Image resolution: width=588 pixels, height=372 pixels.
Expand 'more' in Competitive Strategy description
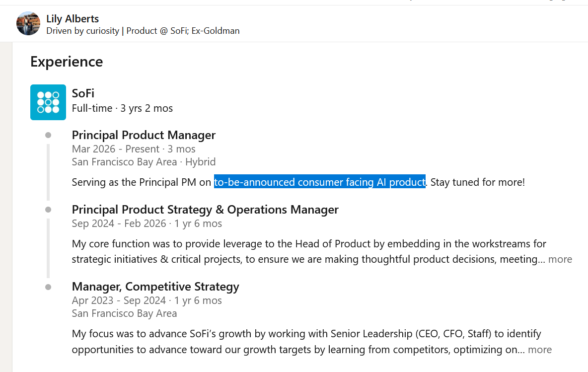tap(540, 350)
